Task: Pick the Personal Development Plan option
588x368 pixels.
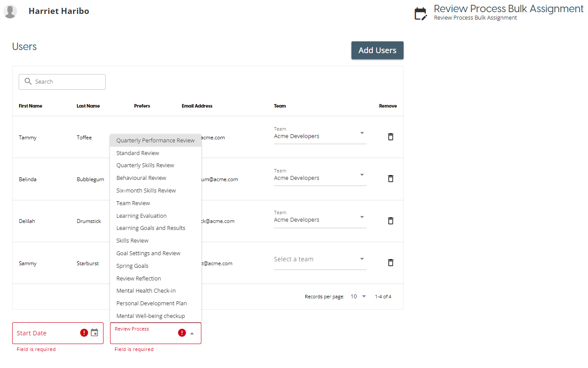Action: click(x=151, y=303)
